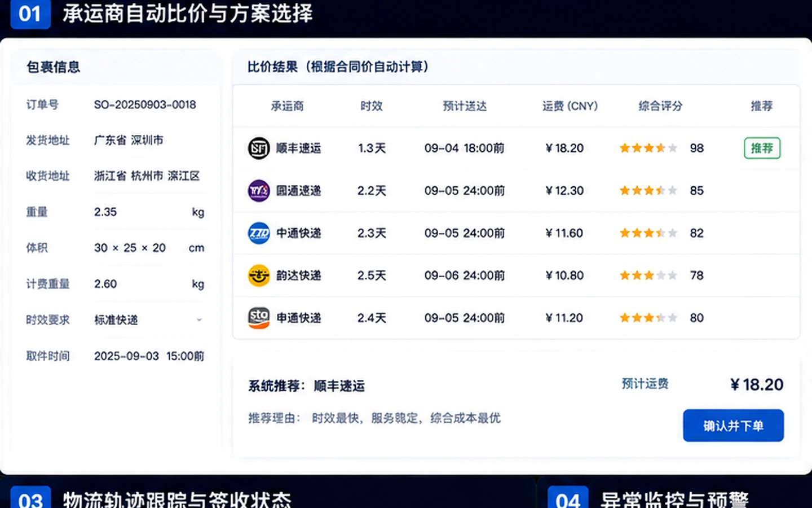Image resolution: width=812 pixels, height=508 pixels.
Task: Click the 综合评分 column header
Action: coord(660,106)
